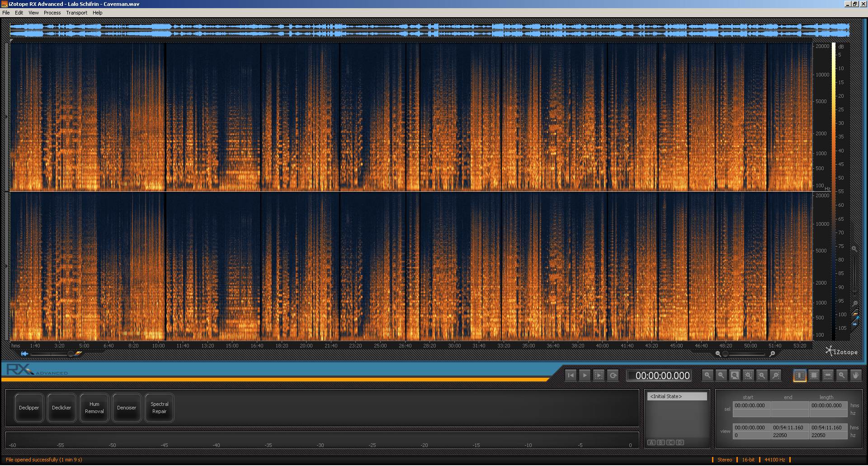
Task: Zoom in on the time axis
Action: tap(708, 376)
